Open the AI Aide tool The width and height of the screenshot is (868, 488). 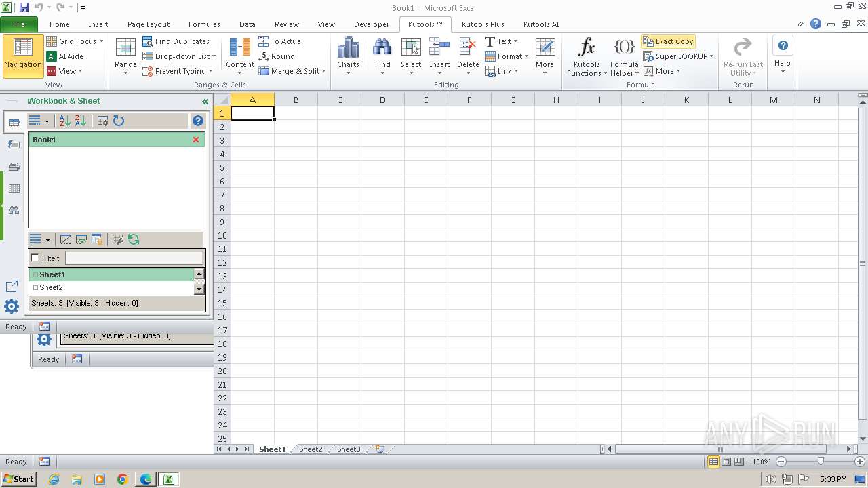tap(65, 56)
